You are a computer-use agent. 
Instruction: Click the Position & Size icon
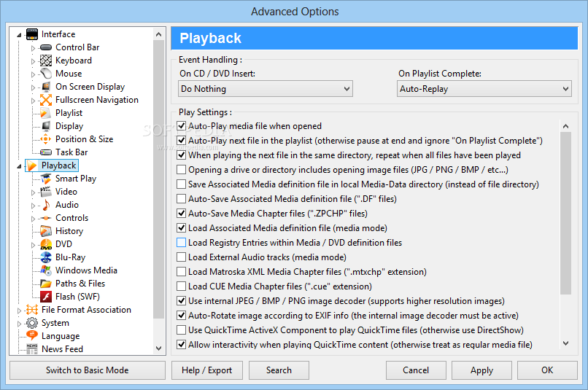[46, 139]
